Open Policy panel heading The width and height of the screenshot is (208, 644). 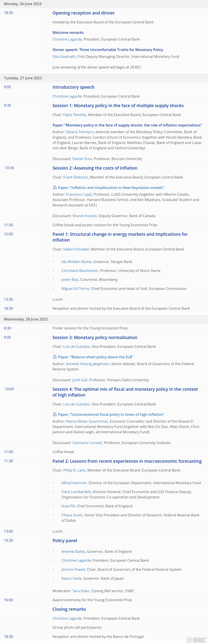pyautogui.click(x=65, y=540)
